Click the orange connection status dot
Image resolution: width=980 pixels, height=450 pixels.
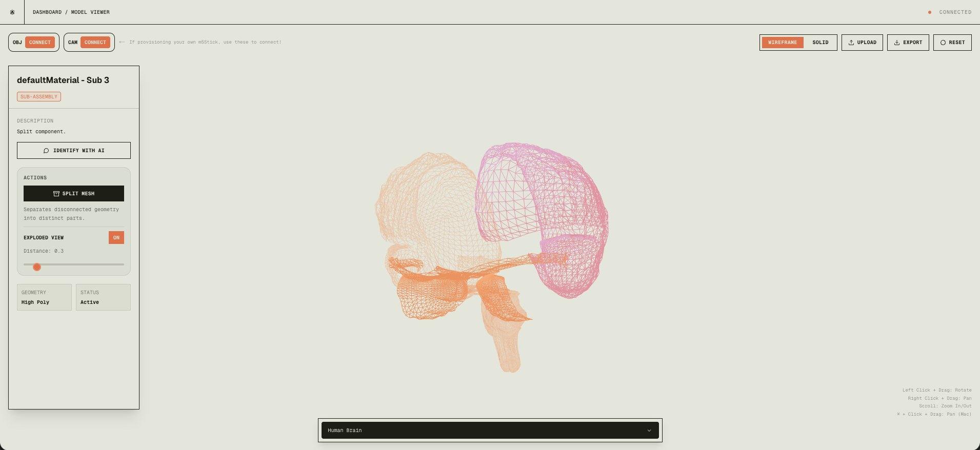click(x=930, y=12)
